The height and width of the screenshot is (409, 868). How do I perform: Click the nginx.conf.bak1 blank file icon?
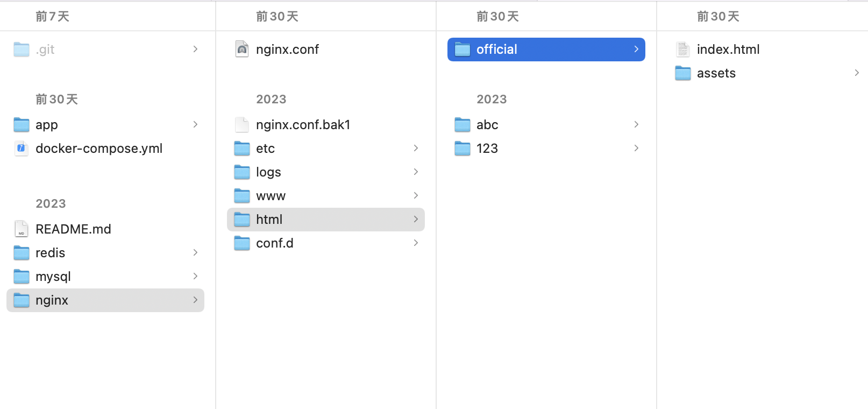[242, 125]
